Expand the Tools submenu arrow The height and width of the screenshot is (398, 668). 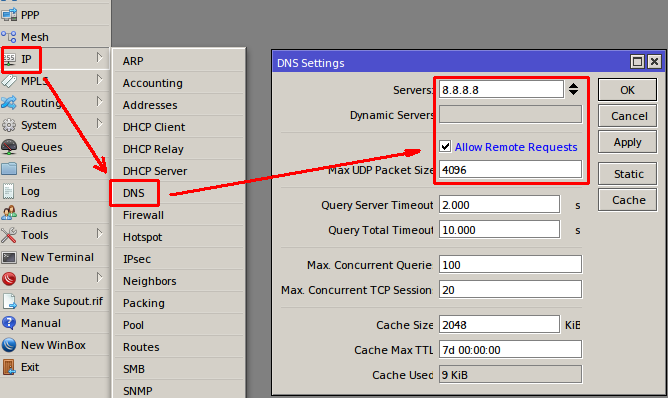[99, 234]
